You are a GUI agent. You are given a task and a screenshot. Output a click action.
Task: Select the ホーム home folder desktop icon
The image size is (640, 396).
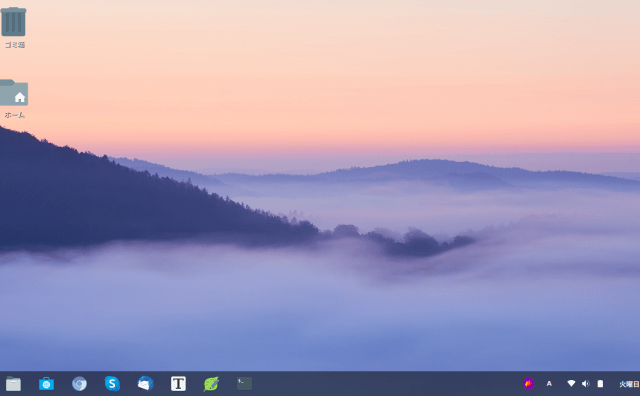point(14,93)
